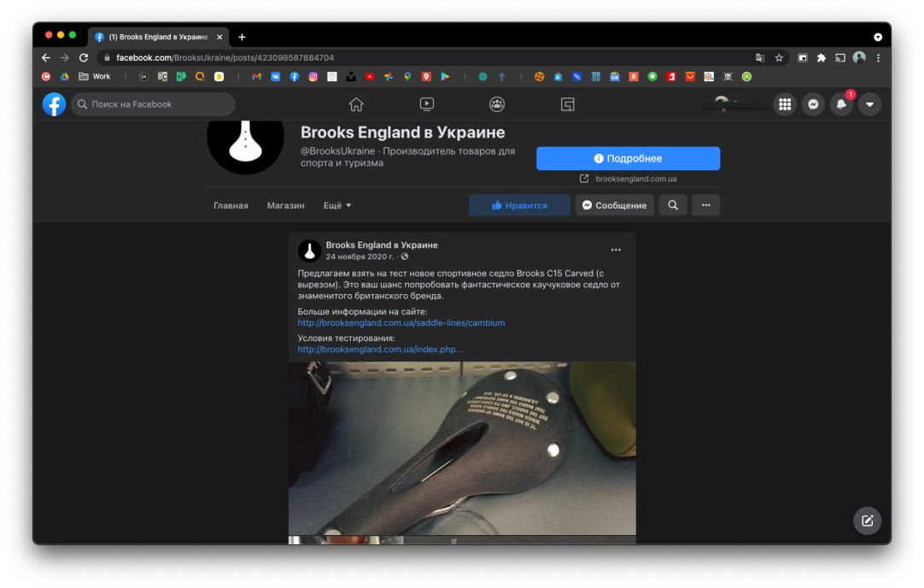Click the picture-in-picture extension icon
This screenshot has width=924, height=588.
point(803,58)
